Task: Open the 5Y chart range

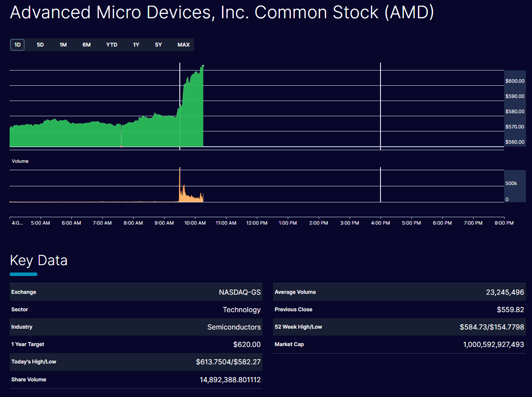Action: point(158,45)
